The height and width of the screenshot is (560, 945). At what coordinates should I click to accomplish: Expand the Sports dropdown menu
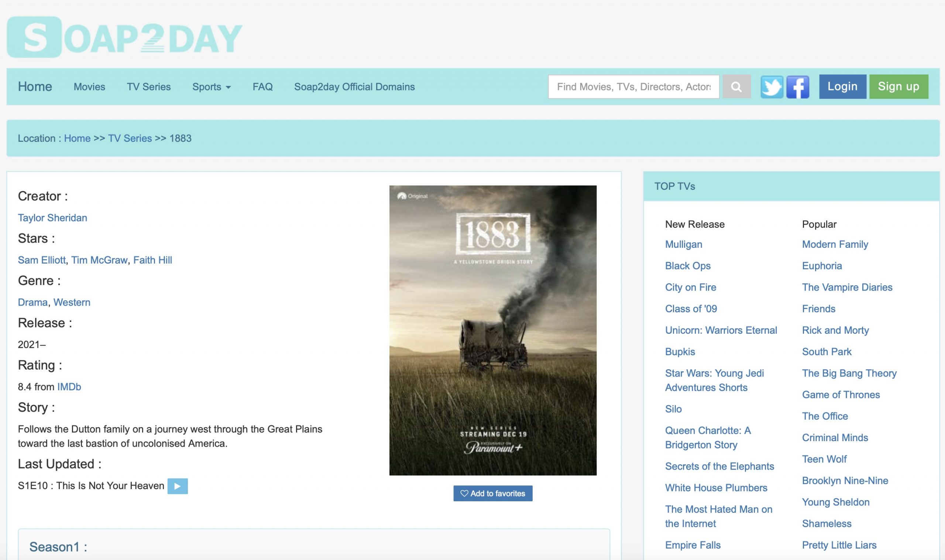[212, 87]
